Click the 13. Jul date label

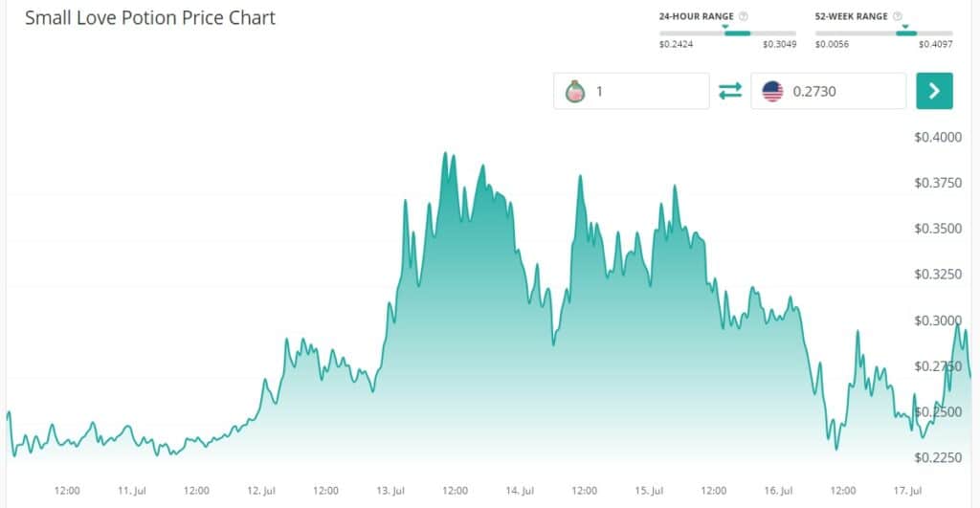[390, 491]
